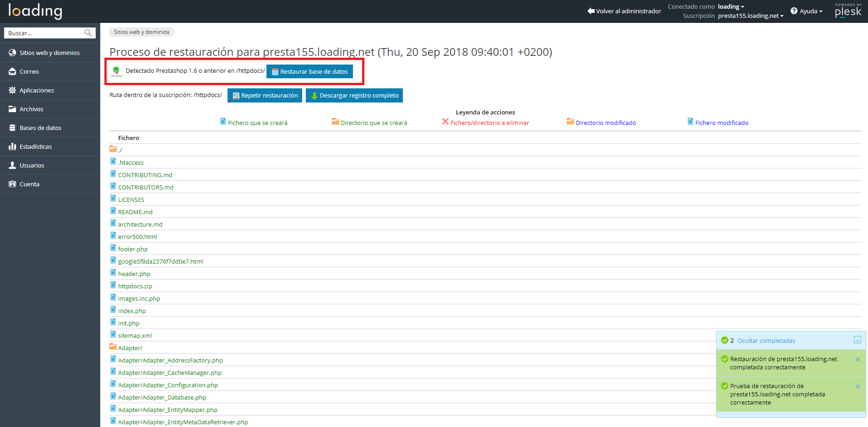Minimize the completed tasks notification panel
The width and height of the screenshot is (868, 427).
[x=857, y=340]
